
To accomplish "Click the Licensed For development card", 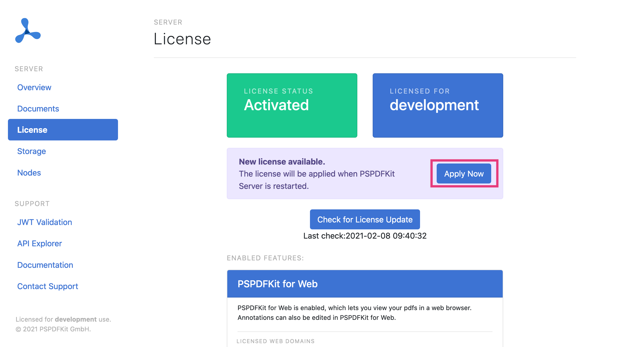I will pos(438,105).
